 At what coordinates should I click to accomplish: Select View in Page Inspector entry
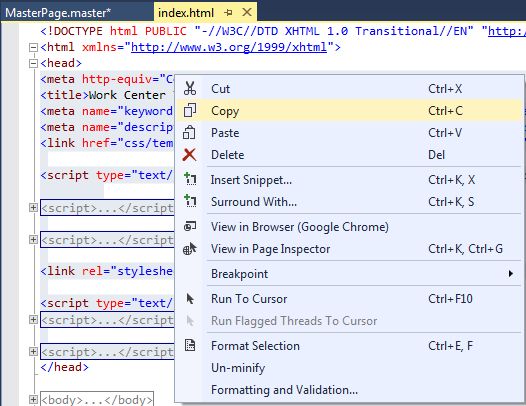pyautogui.click(x=349, y=249)
